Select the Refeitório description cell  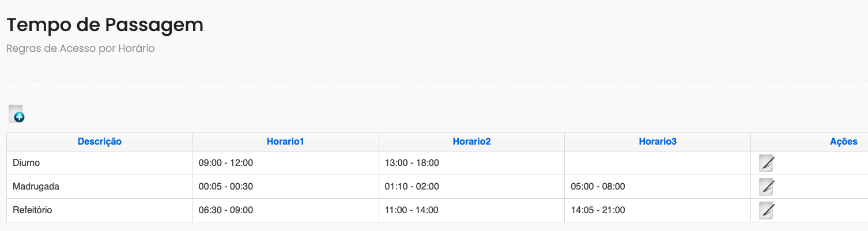coord(100,210)
